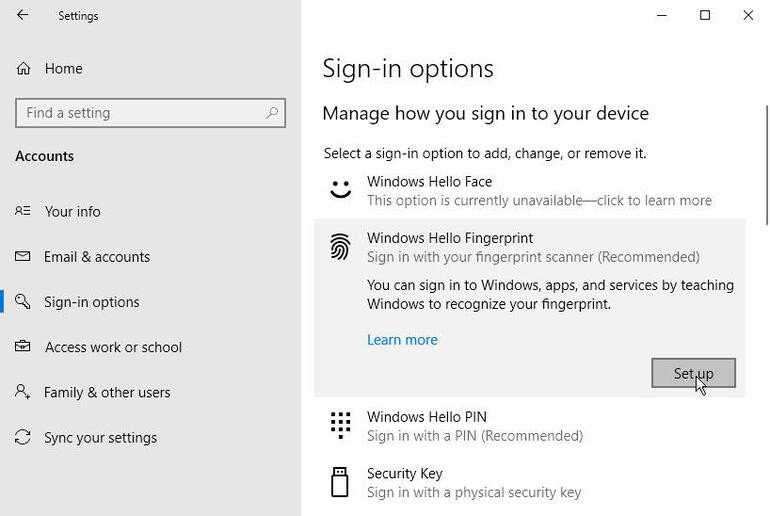Open the Learn more link
The height and width of the screenshot is (516, 770).
pos(402,340)
